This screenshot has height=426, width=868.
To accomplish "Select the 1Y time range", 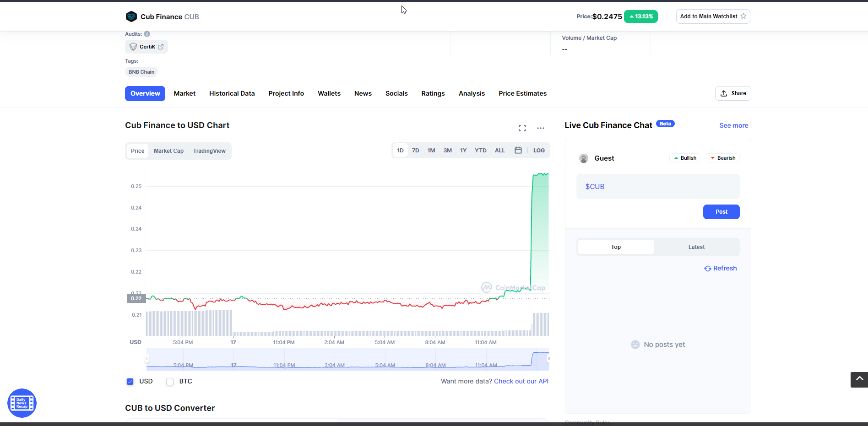I will (463, 151).
